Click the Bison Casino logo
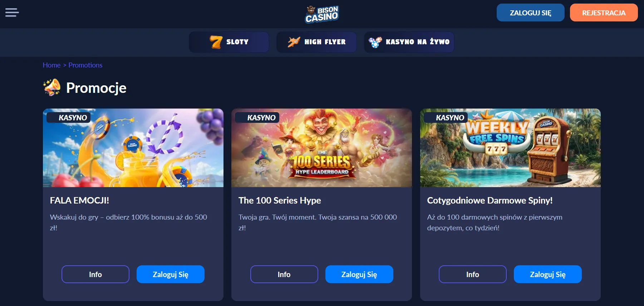The height and width of the screenshot is (306, 644). coord(322,14)
